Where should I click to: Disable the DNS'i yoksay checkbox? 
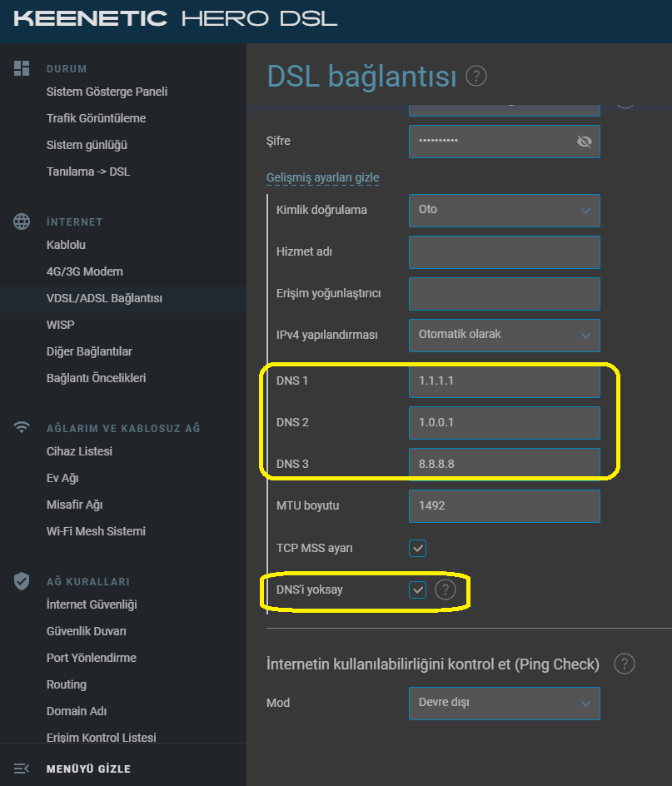[417, 589]
